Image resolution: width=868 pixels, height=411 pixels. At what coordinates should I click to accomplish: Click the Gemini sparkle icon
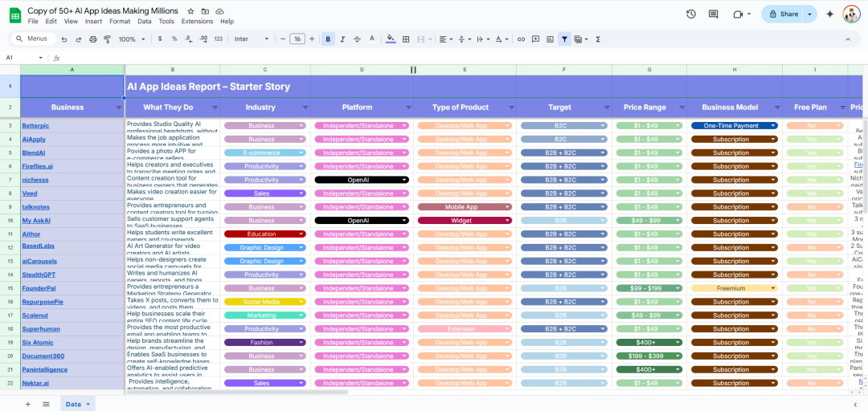(829, 14)
